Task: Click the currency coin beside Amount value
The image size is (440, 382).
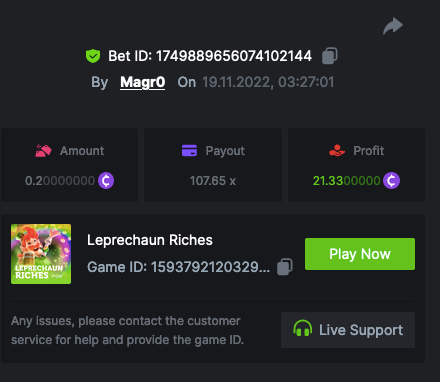Action: [x=106, y=181]
